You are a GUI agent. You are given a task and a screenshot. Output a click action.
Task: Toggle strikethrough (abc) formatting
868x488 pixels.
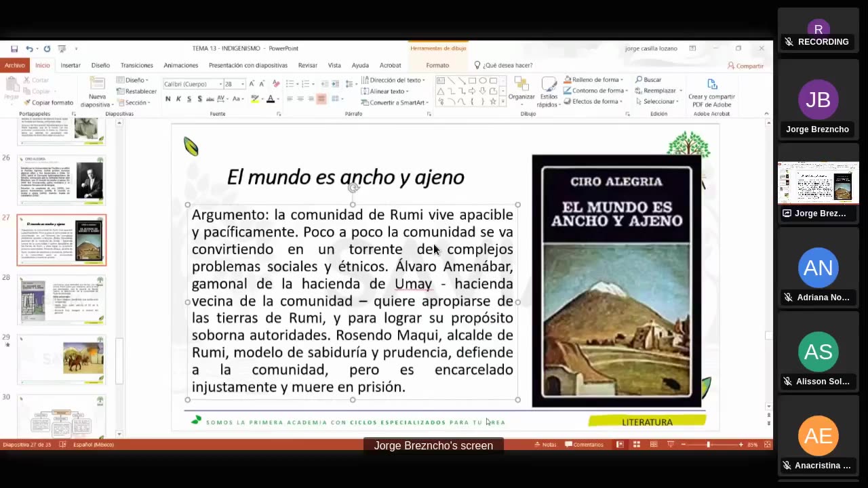tap(210, 99)
